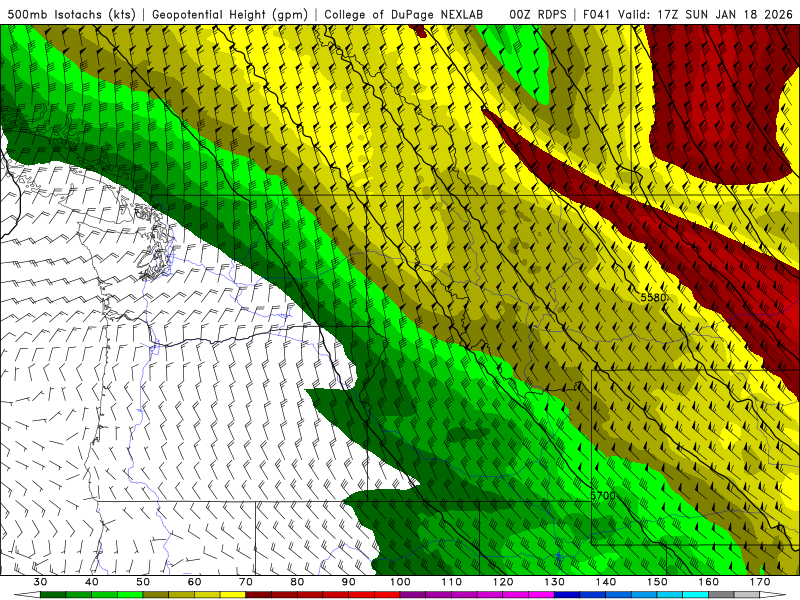
Task: Click the legend value '130'
Action: coord(555,582)
